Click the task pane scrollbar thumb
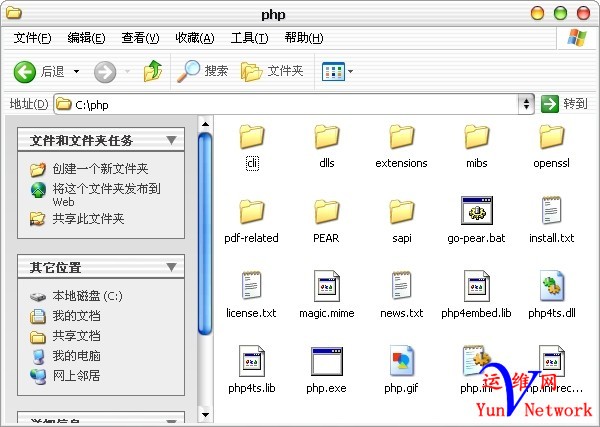Image resolution: width=600 pixels, height=427 pixels. coord(205,233)
